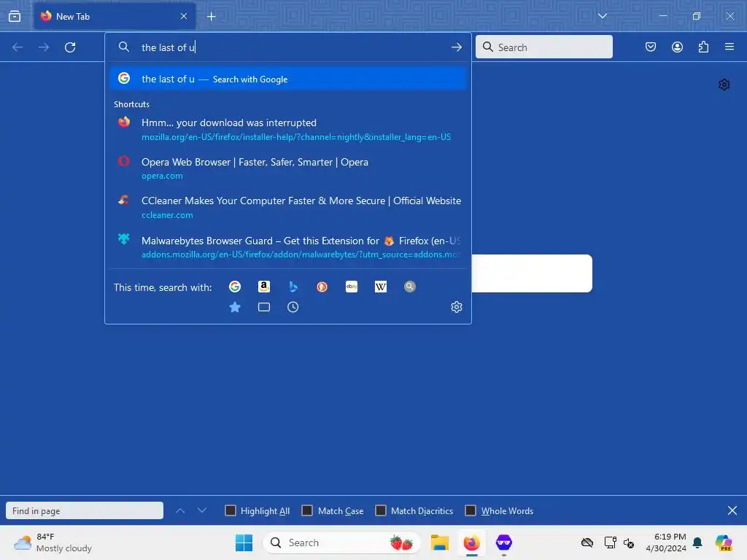This screenshot has height=560, width=747.
Task: Open opera.com link
Action: [x=162, y=176]
